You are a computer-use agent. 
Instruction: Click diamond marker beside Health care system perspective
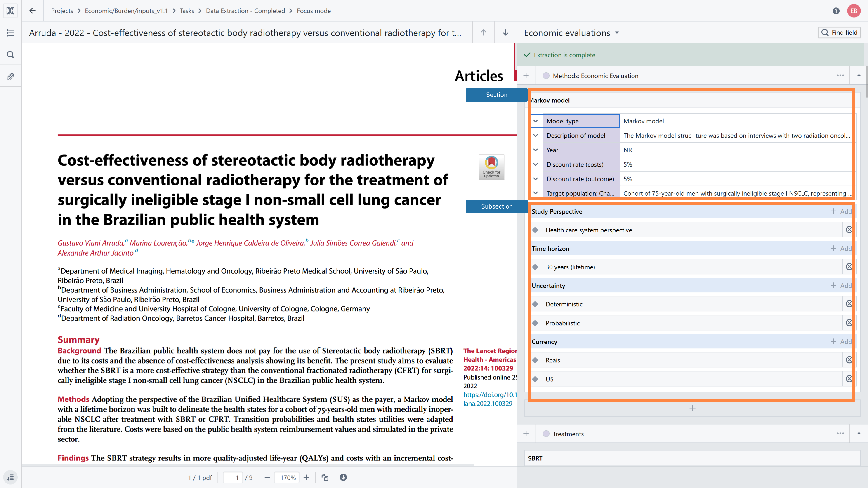tap(535, 230)
